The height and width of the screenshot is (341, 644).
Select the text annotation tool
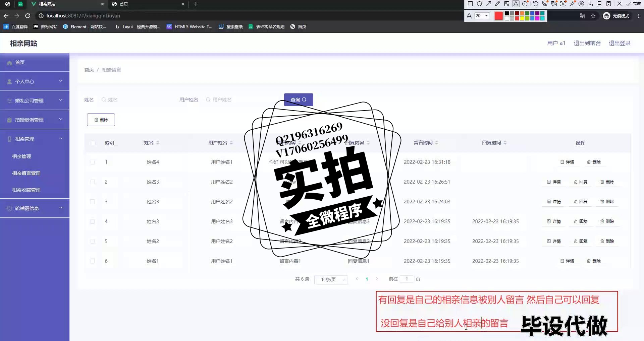516,4
